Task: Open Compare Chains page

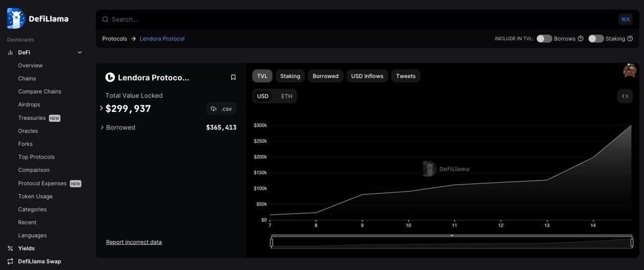Action: [40, 92]
